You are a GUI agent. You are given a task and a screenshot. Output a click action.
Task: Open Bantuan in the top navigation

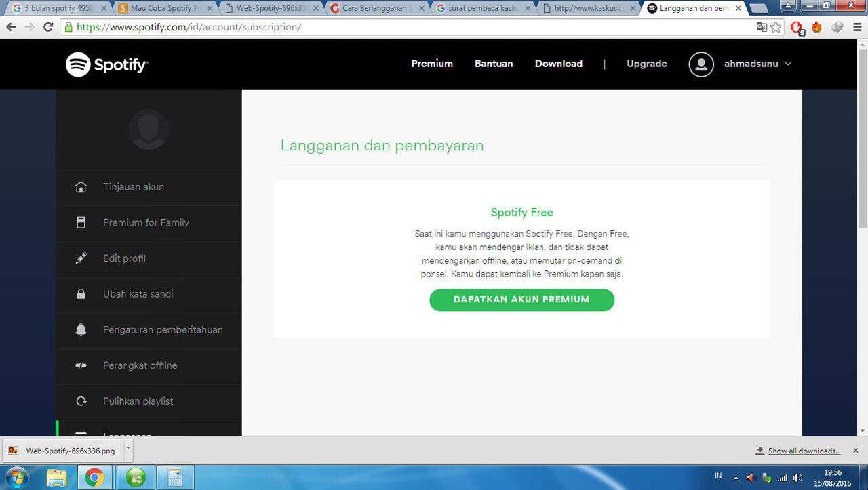click(494, 64)
